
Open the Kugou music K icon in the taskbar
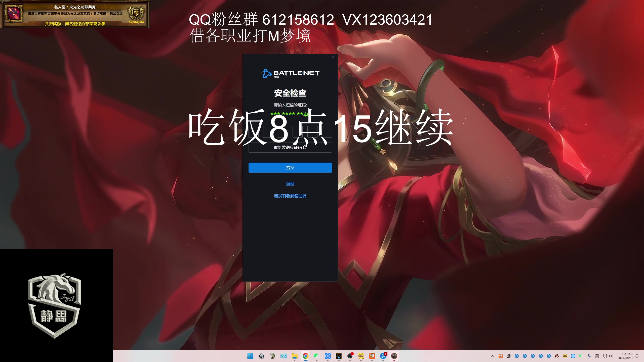click(x=328, y=356)
